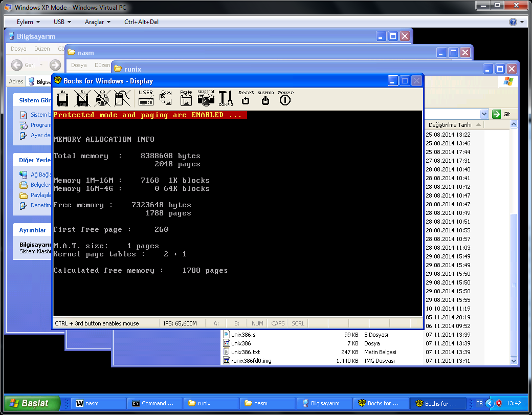
Task: Select the unix386.s file
Action: point(243,335)
